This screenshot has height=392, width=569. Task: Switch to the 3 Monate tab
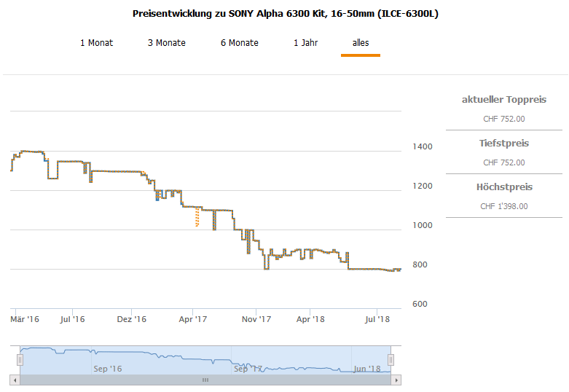166,43
